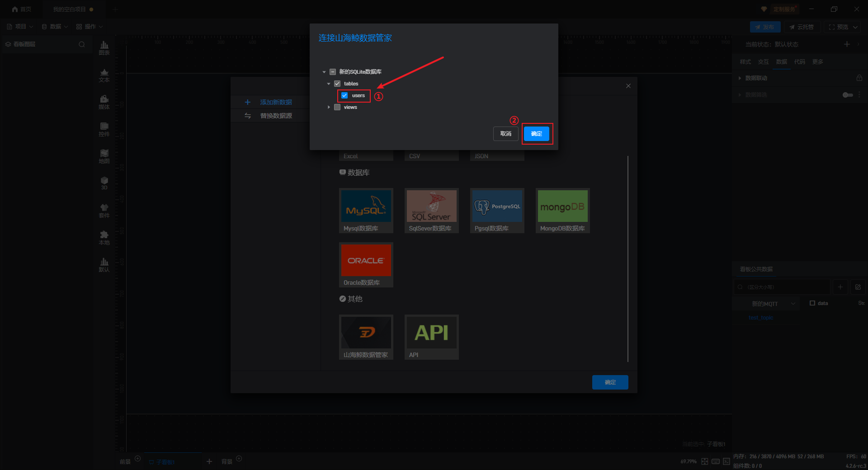Close the add data source dialog with X
The image size is (868, 470).
628,86
